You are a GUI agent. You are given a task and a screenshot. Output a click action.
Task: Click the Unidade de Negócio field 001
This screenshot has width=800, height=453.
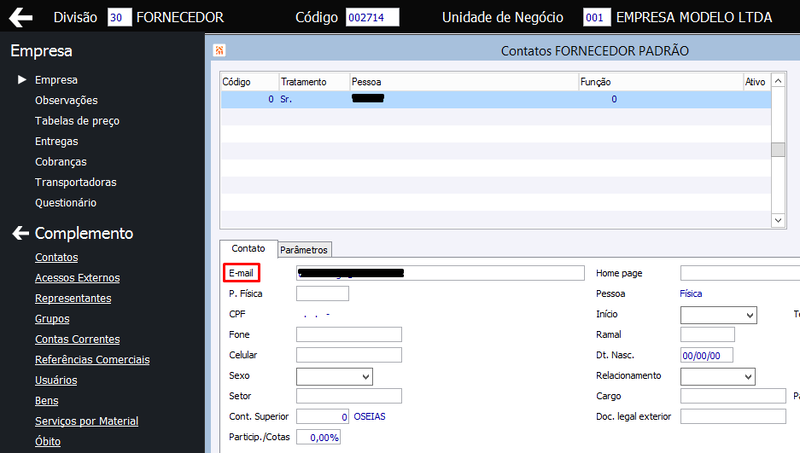[x=596, y=17]
